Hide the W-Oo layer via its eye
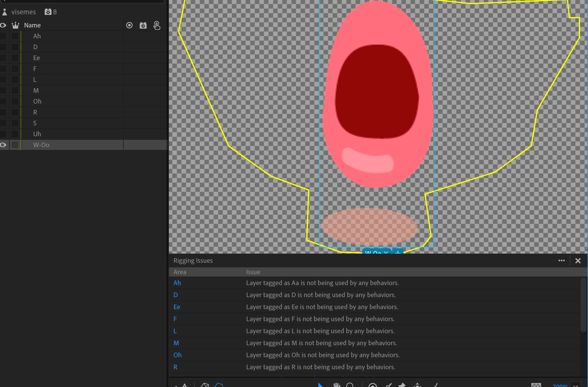 click(3, 145)
